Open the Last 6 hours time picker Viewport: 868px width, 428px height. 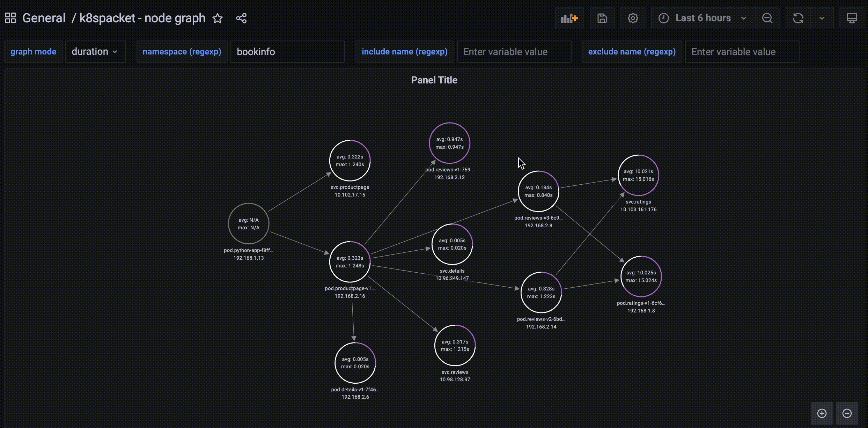coord(703,18)
